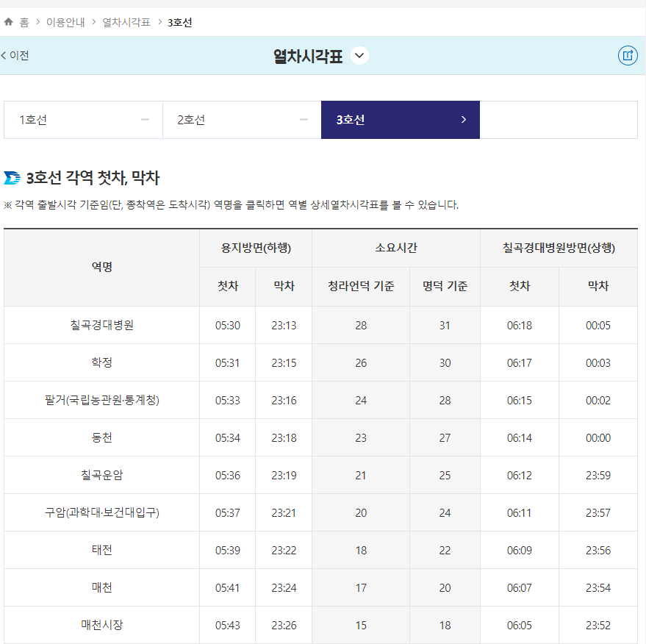
Task: Click 05:43 first train of 매천시장
Action: pos(227,626)
